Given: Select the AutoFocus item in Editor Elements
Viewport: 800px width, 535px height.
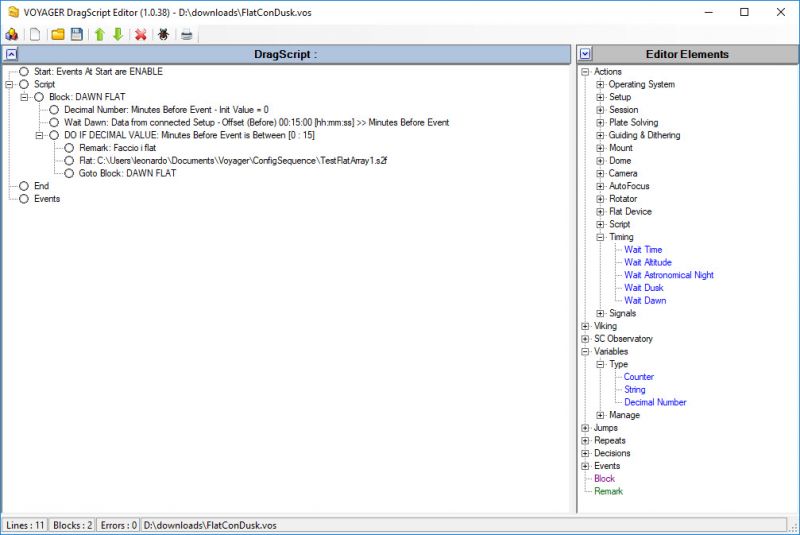Looking at the screenshot, I should pyautogui.click(x=629, y=186).
